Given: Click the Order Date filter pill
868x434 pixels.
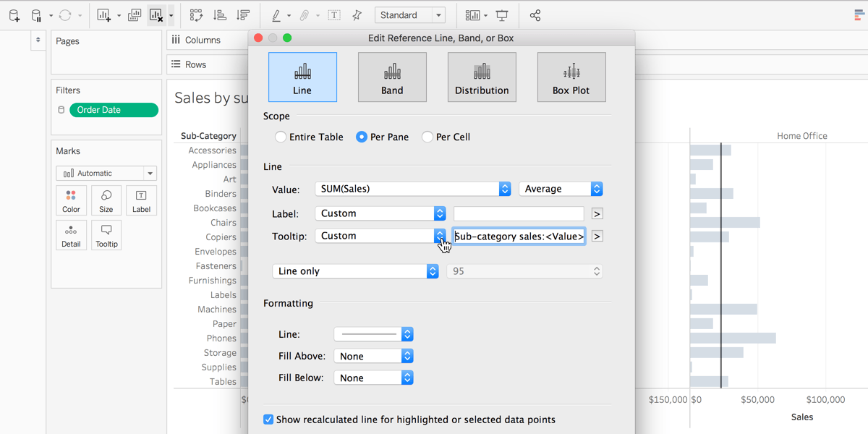Looking at the screenshot, I should pyautogui.click(x=114, y=110).
